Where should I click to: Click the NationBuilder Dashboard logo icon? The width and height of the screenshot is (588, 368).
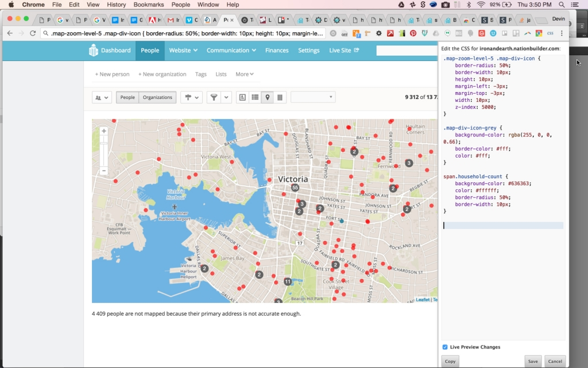[94, 51]
